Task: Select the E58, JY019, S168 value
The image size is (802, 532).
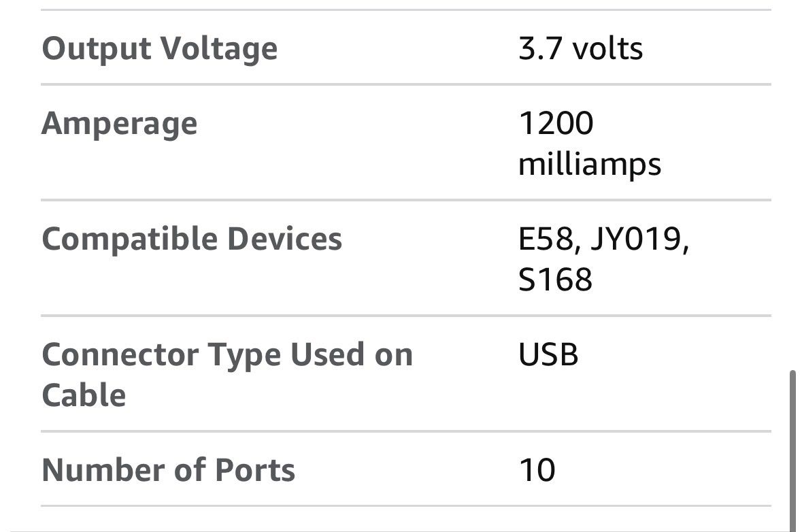Action: click(x=604, y=259)
